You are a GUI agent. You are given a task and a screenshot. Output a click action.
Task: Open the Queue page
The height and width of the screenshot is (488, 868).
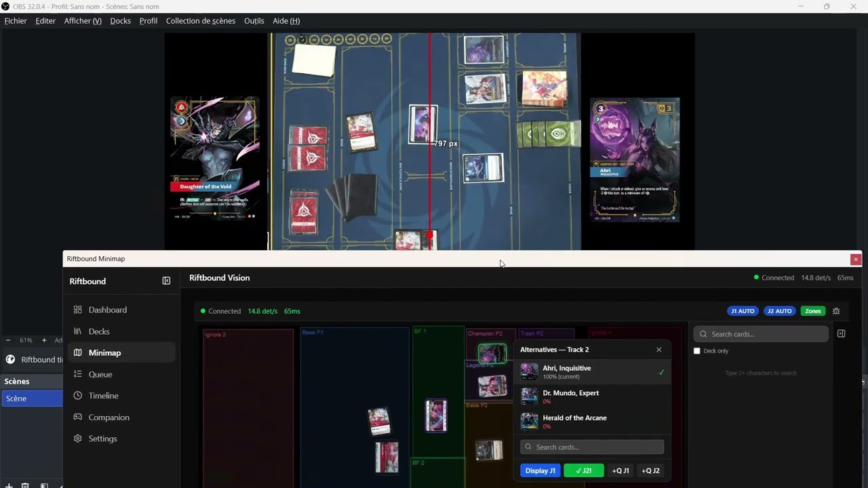[x=121, y=374]
